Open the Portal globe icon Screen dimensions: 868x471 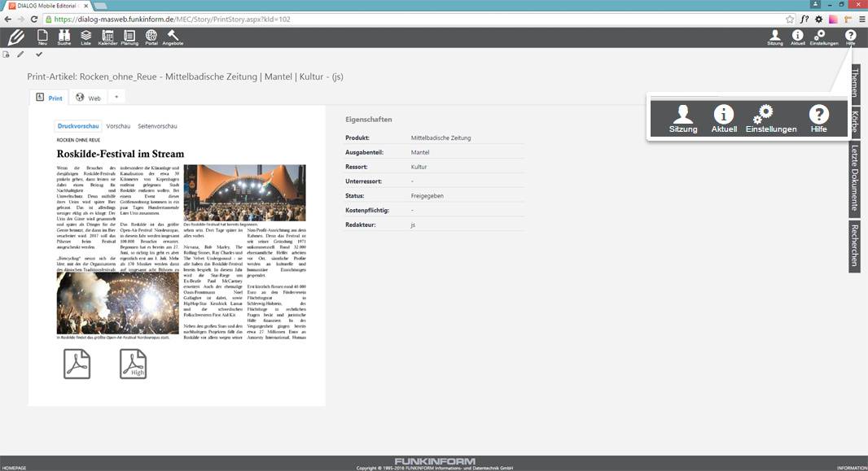tap(151, 37)
